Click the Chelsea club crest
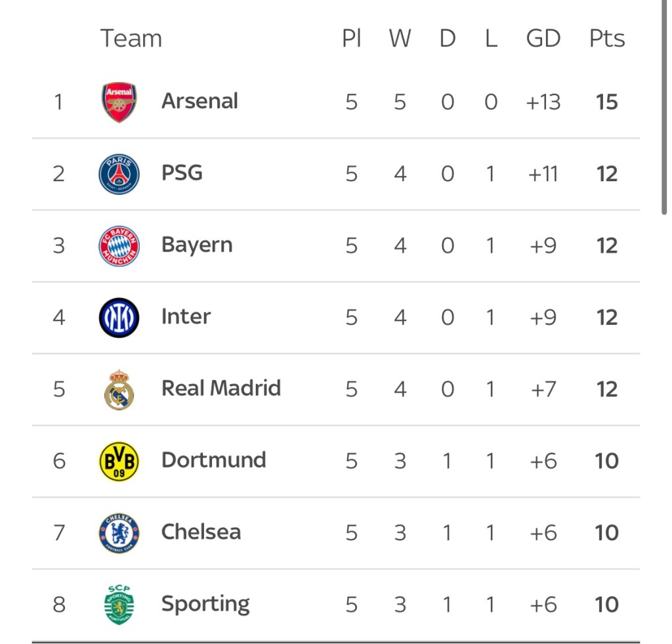The width and height of the screenshot is (672, 644). click(x=119, y=532)
